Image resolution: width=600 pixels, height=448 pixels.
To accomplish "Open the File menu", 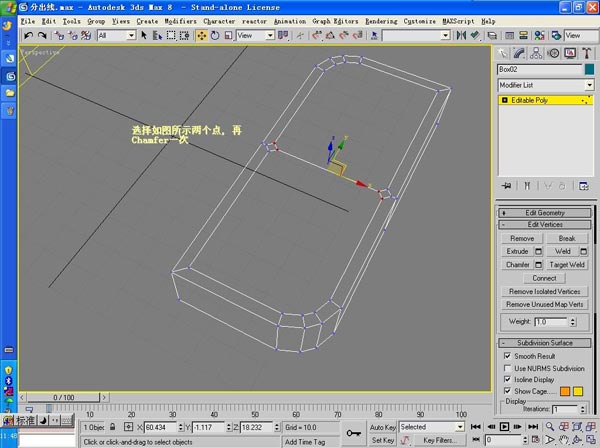I will click(x=28, y=21).
